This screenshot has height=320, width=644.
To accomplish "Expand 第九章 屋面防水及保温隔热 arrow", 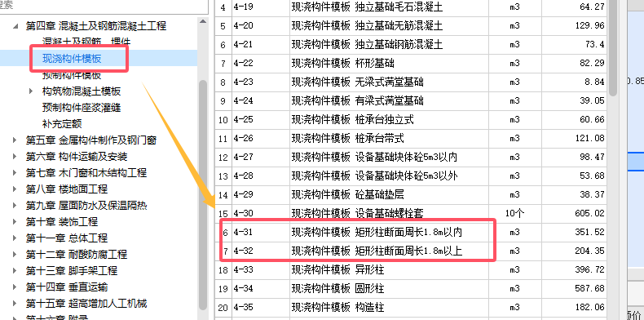I will (x=15, y=206).
